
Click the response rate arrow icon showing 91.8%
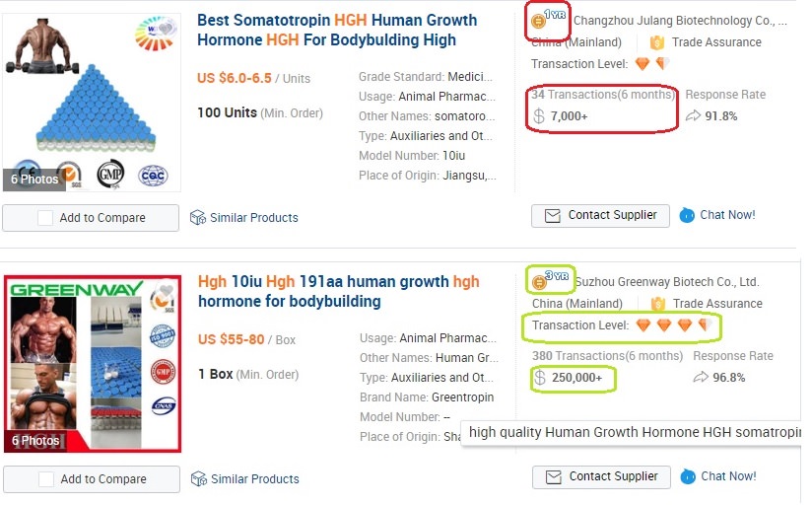tap(693, 116)
